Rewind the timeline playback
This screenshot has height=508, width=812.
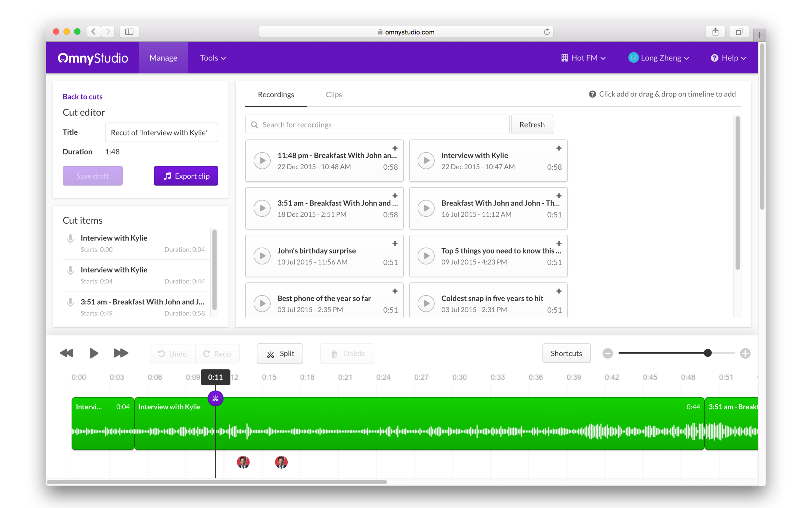tap(67, 353)
